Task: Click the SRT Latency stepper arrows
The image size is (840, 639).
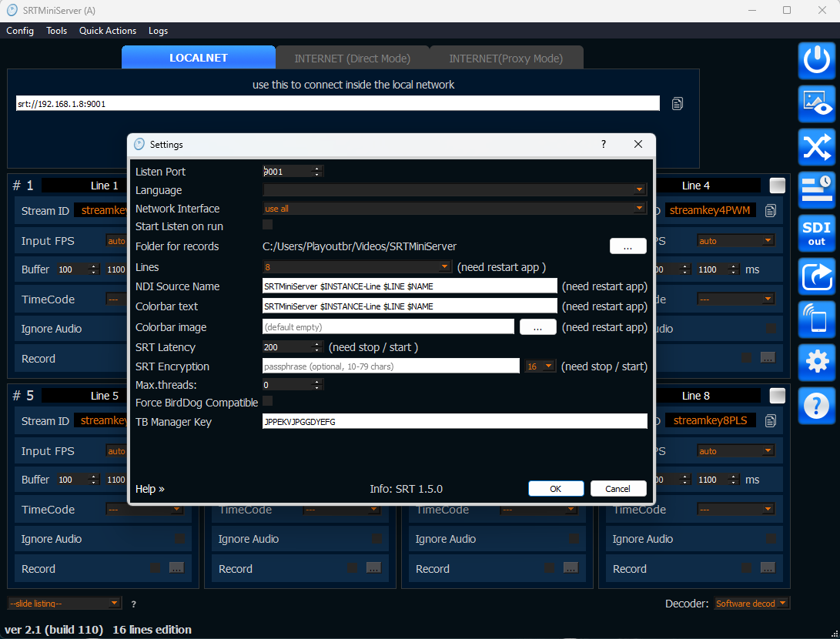Action: 316,347
